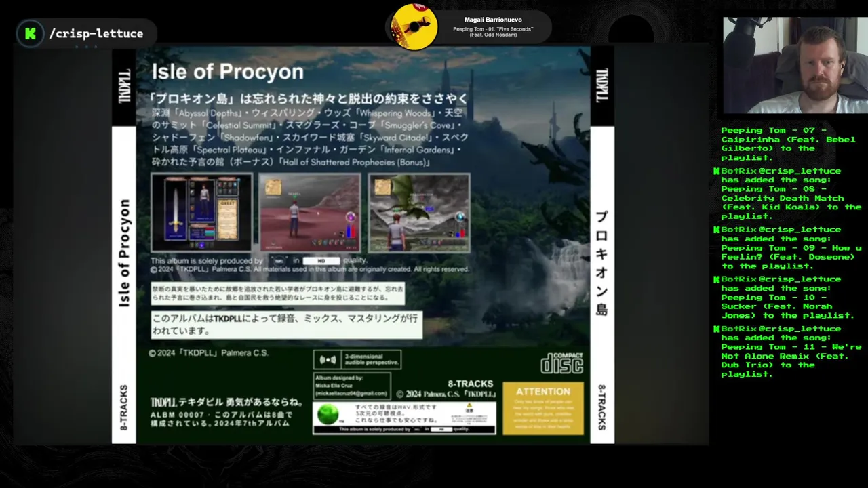Click Kick badge on the Celebrity Death Match message
This screenshot has width=868, height=488.
(717, 171)
